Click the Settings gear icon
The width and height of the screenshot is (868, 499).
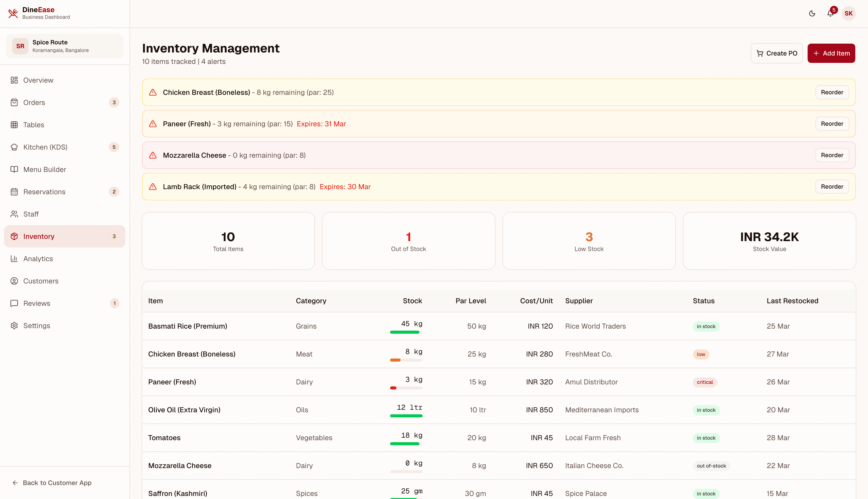(x=14, y=326)
